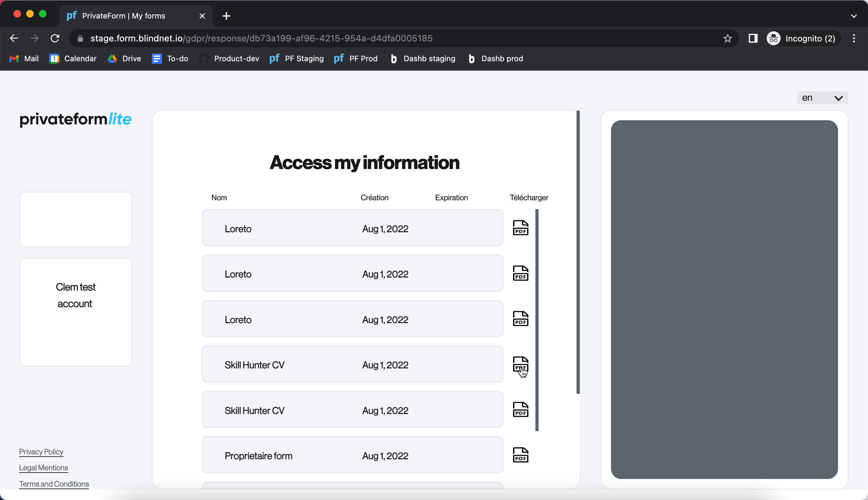
Task: Open the Privacy Policy link
Action: point(41,452)
